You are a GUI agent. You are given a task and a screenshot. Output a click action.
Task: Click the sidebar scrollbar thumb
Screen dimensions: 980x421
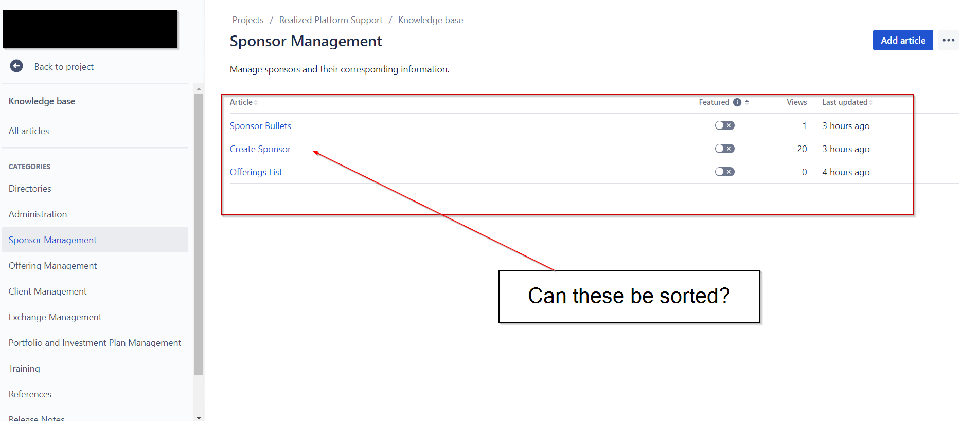point(199,234)
